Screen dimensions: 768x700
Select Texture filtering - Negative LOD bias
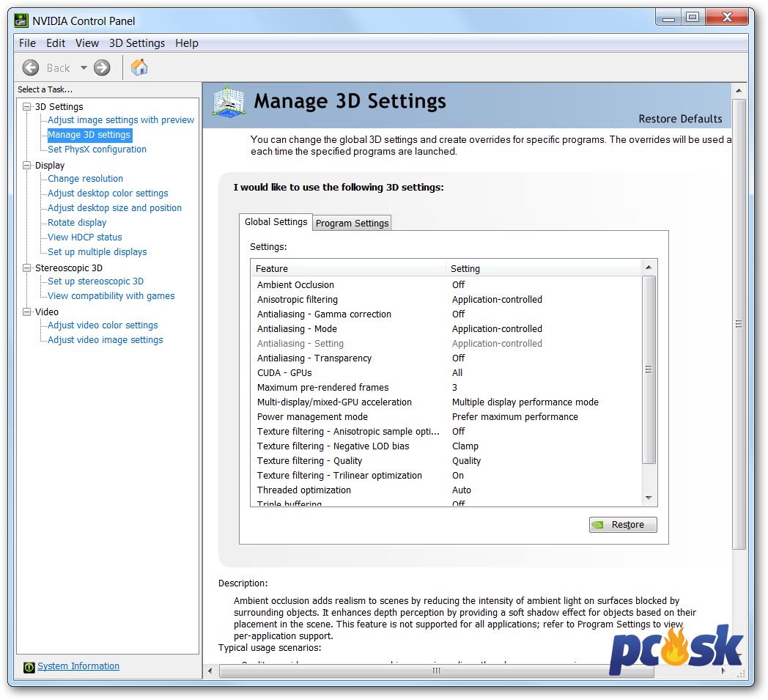pos(446,446)
